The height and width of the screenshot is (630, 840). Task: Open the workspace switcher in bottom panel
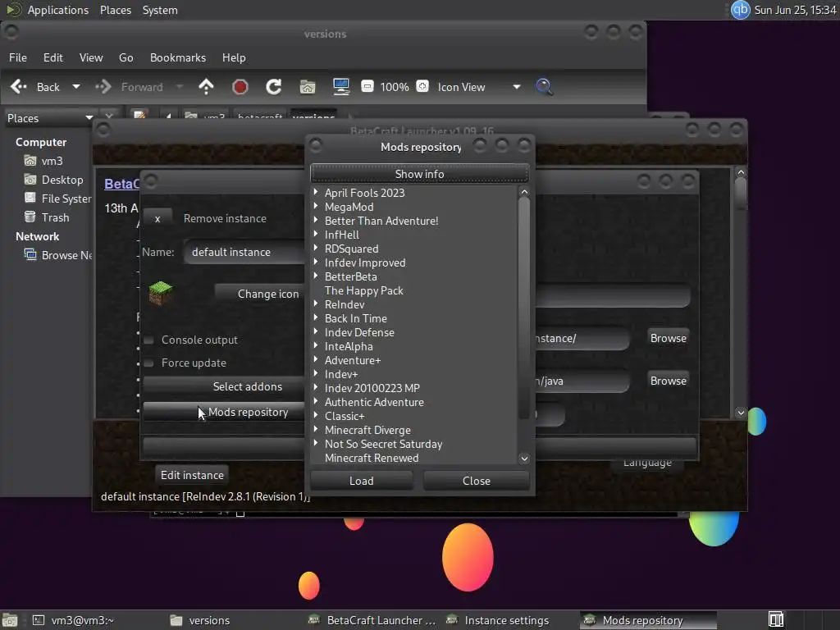(x=776, y=620)
